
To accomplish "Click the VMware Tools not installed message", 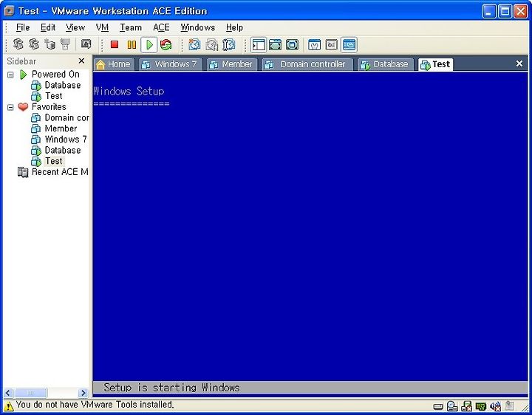I will [x=95, y=405].
